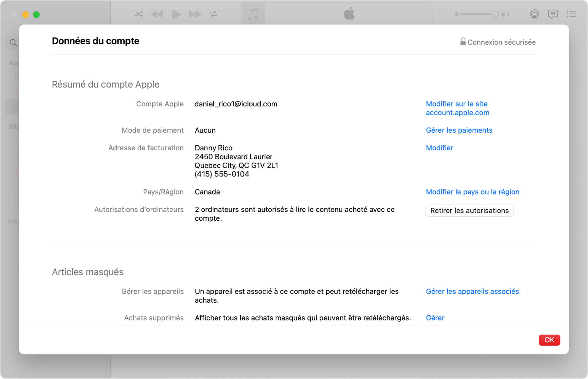Click the daniel_rico1@icloud.com account text
Screen dimensions: 588x379
pos(236,104)
